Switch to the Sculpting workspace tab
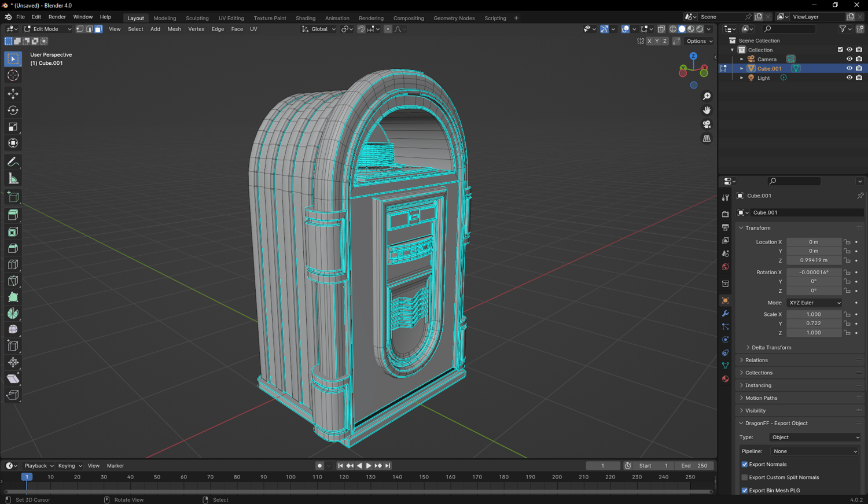The height and width of the screenshot is (504, 868). (x=197, y=18)
